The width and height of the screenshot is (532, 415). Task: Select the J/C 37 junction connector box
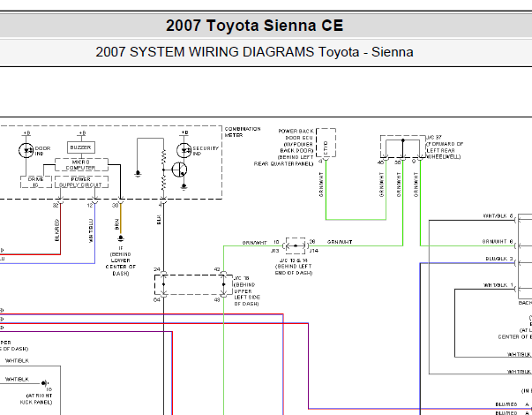point(402,147)
